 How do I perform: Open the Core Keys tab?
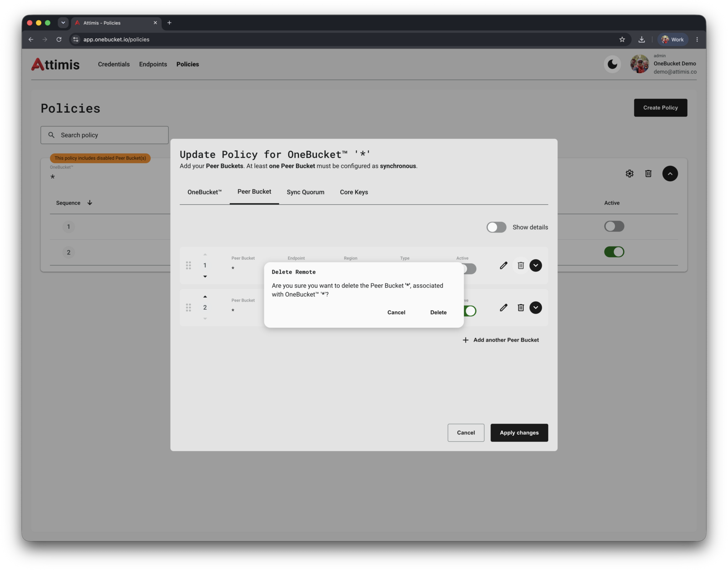point(354,192)
